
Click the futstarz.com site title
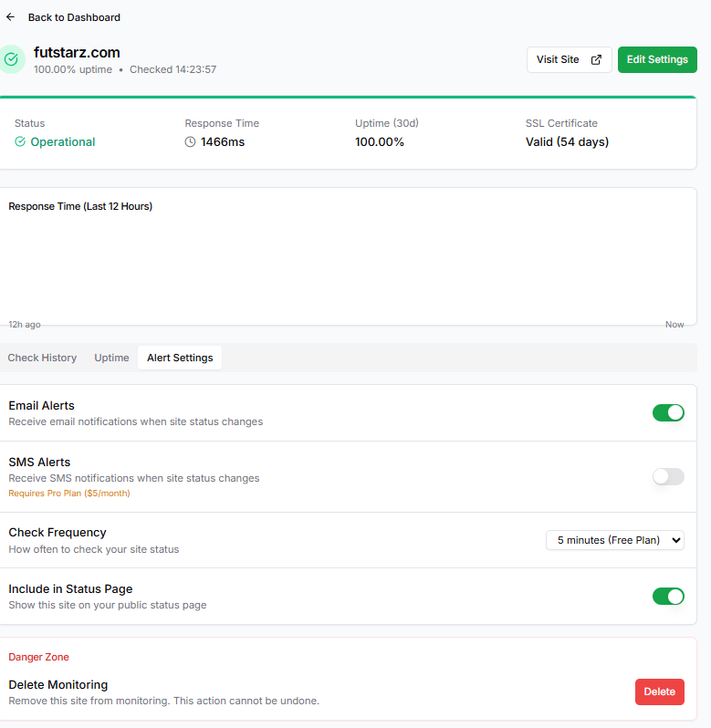coord(77,53)
